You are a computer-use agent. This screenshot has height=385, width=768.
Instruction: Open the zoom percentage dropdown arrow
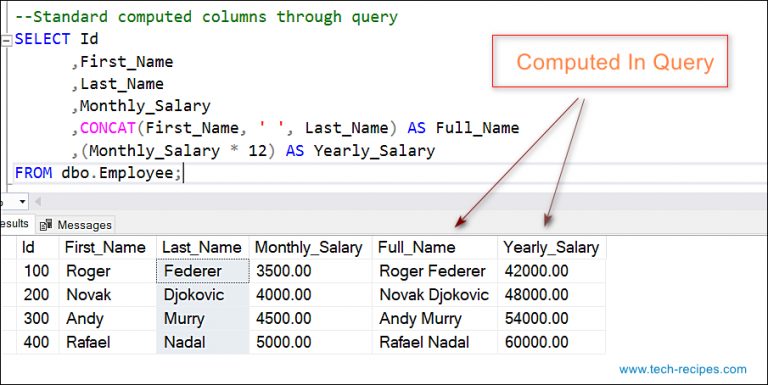click(x=22, y=201)
